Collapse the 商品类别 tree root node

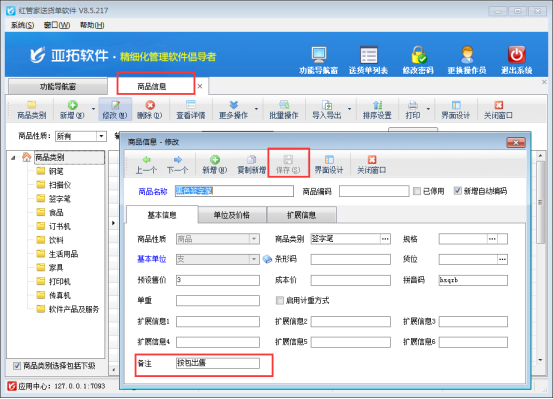[x=13, y=158]
